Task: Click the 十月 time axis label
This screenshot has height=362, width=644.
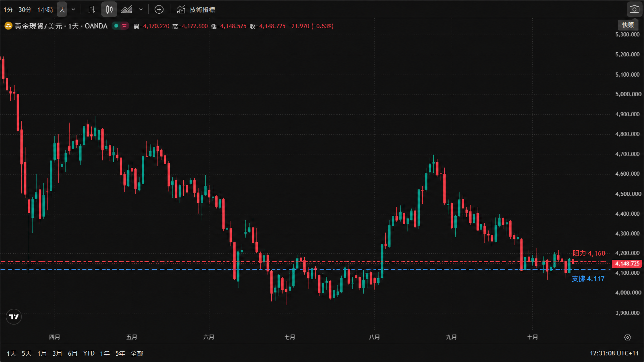Action: [x=532, y=337]
